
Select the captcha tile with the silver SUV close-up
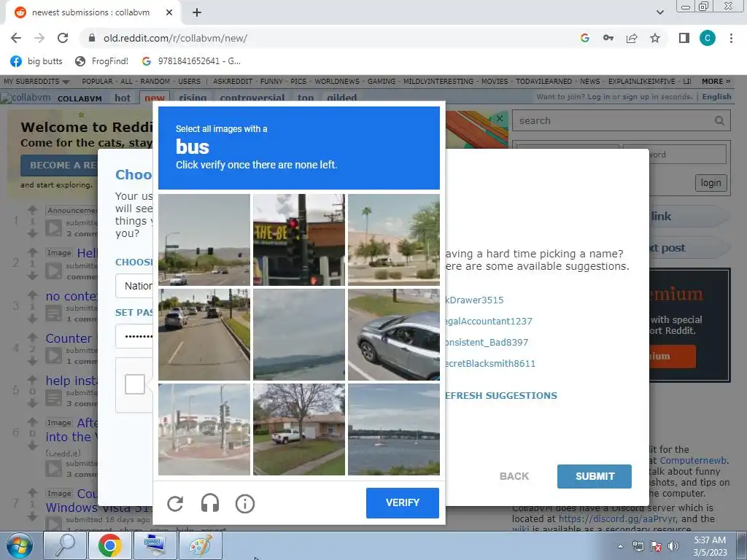click(394, 334)
